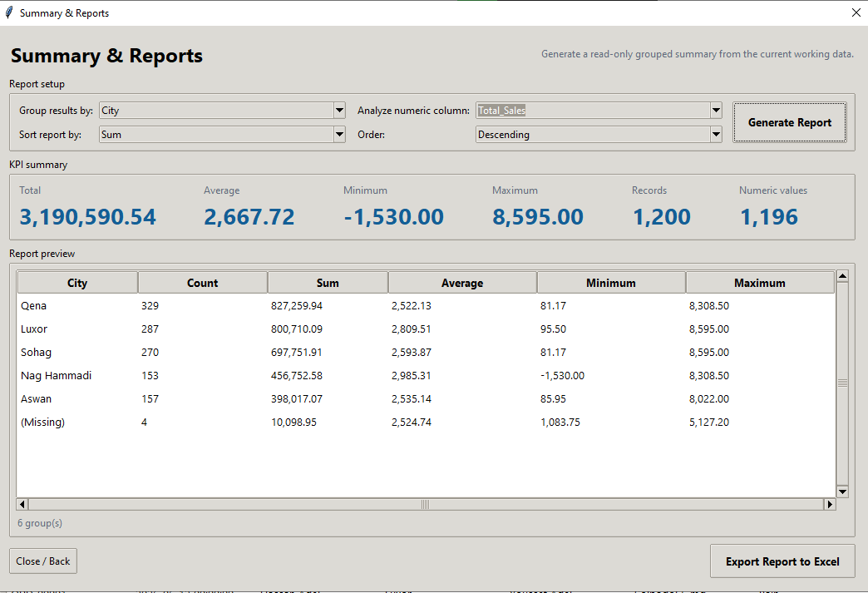Click the (Missing) sum 10,098.95
Image resolution: width=868 pixels, height=593 pixels.
coord(294,422)
